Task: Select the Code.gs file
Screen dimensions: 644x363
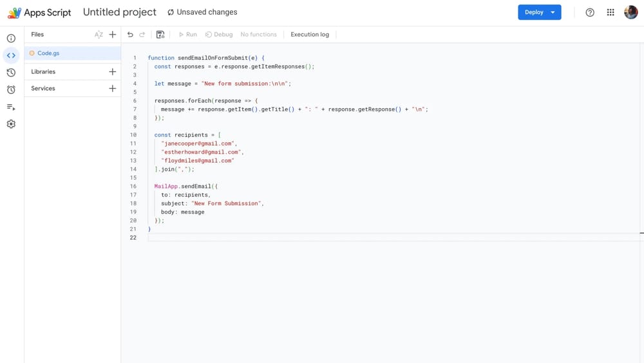Action: (x=72, y=53)
